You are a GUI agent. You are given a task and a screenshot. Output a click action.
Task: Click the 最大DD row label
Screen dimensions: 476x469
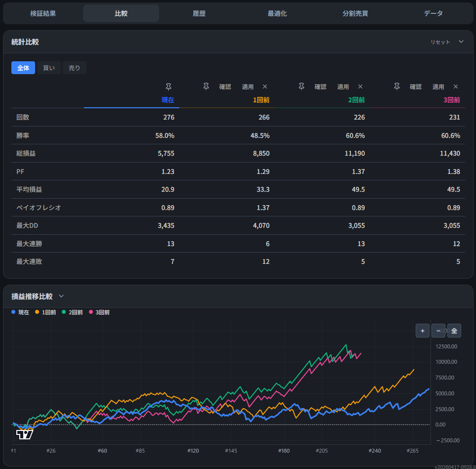click(x=27, y=225)
